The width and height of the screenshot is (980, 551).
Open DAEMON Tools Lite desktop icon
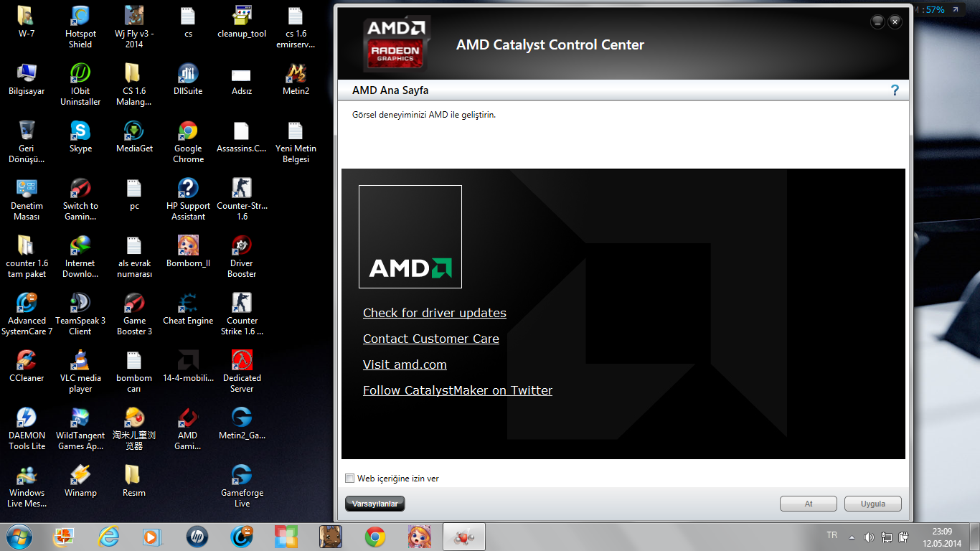pyautogui.click(x=27, y=418)
